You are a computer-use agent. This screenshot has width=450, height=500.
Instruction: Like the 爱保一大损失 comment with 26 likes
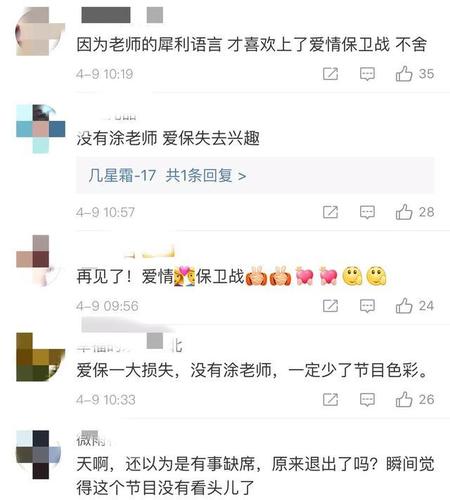404,399
